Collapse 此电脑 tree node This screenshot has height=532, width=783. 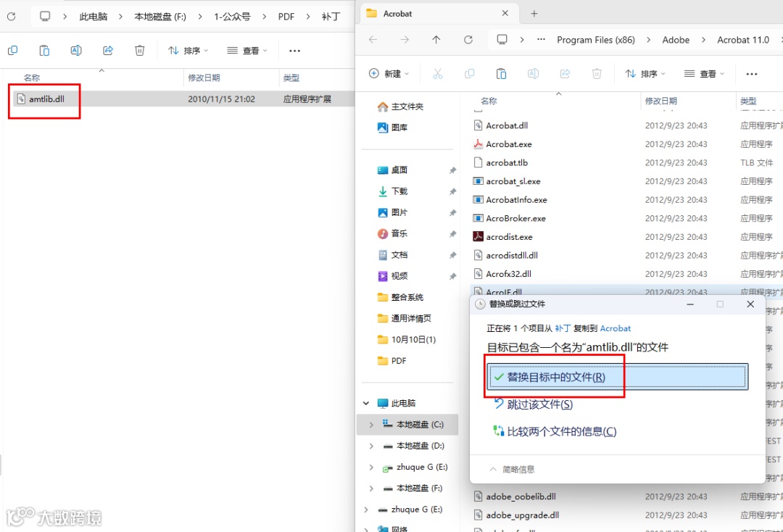tap(366, 403)
